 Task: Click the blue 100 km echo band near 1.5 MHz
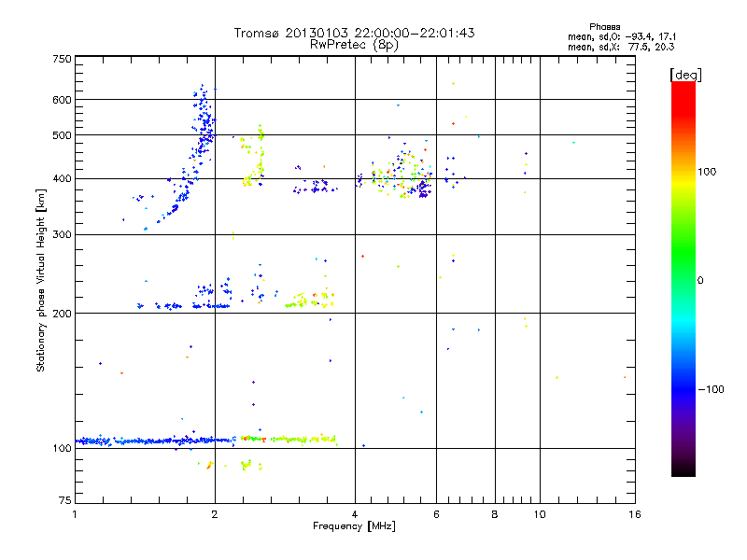pyautogui.click(x=155, y=441)
